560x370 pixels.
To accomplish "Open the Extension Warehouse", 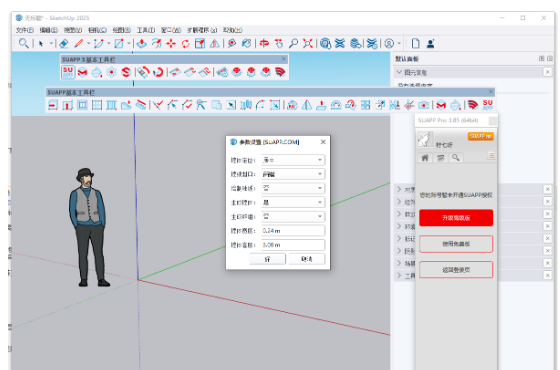I will (x=340, y=44).
